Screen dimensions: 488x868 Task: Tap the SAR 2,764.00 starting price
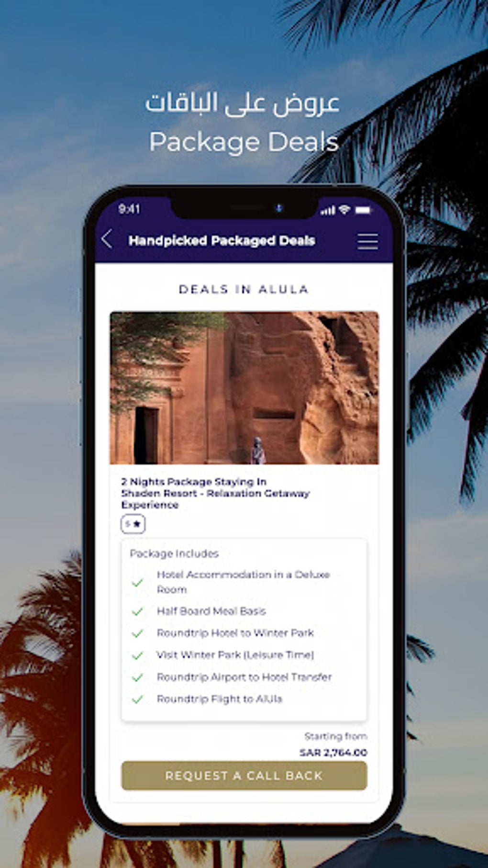333,753
